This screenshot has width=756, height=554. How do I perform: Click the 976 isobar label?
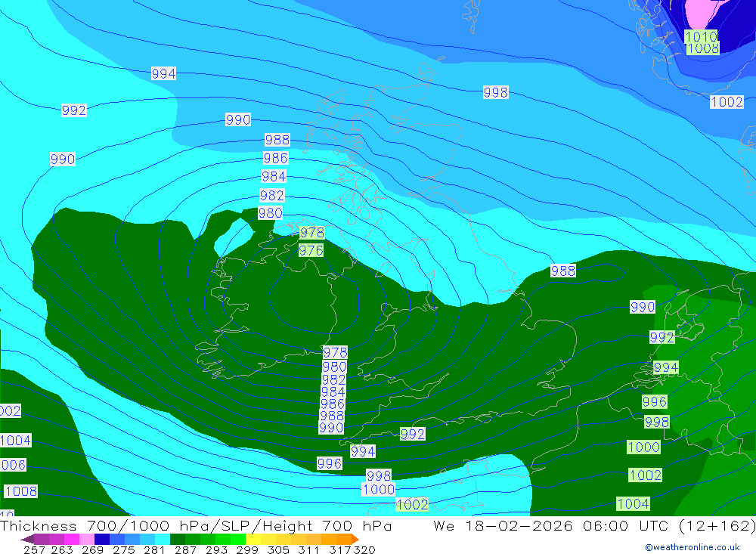311,251
